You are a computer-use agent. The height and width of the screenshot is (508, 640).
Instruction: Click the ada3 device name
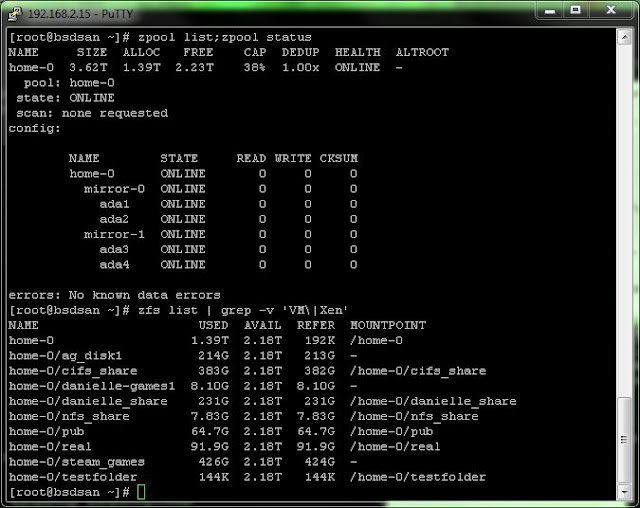pyautogui.click(x=114, y=249)
